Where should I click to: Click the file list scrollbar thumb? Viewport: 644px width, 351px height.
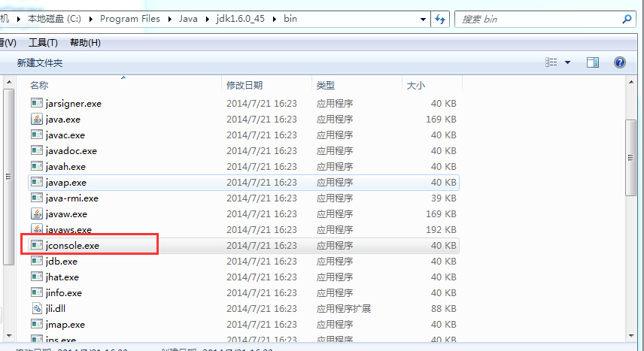[630, 158]
